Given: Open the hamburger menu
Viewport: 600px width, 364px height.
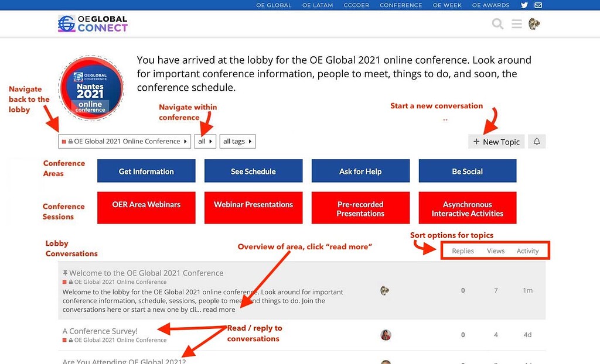Looking at the screenshot, I should click(516, 24).
